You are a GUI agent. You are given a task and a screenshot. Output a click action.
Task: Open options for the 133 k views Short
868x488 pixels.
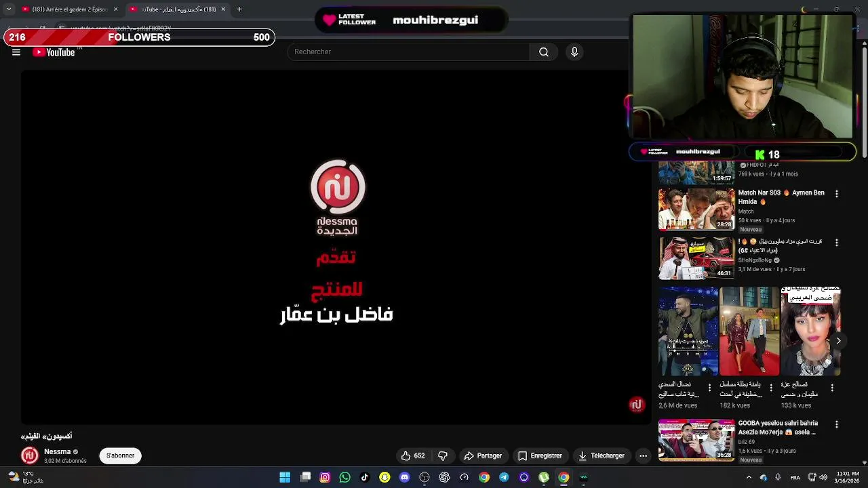point(832,388)
